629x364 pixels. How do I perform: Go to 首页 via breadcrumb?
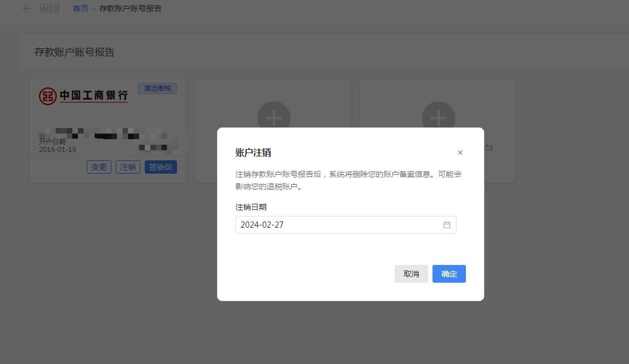coord(80,8)
